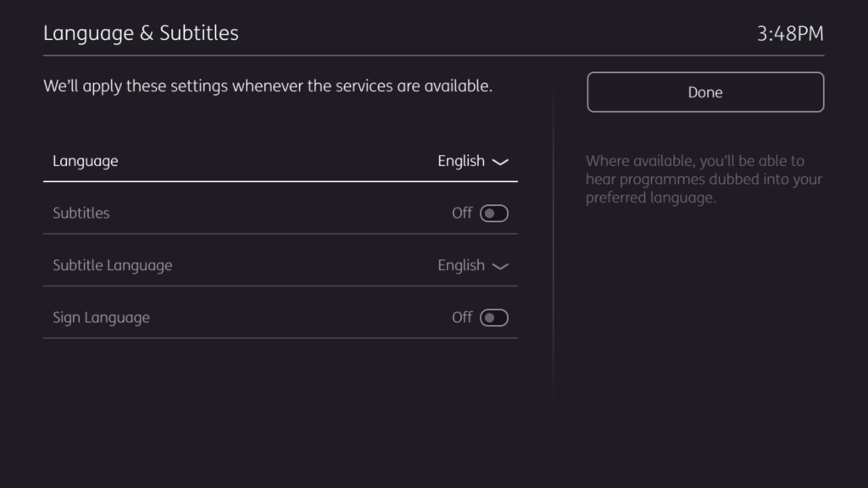Open the audio Language English dropdown value
Screen dimensions: 868x488
pos(461,161)
